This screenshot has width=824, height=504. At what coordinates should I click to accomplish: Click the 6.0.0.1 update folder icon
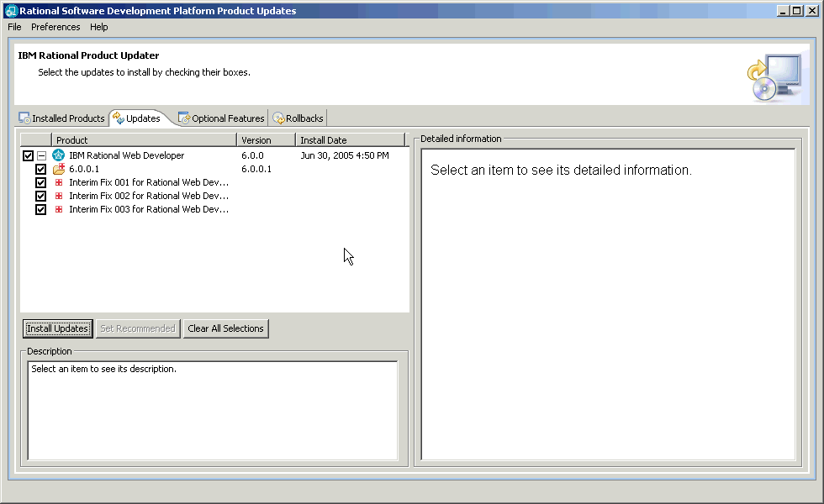tap(59, 169)
